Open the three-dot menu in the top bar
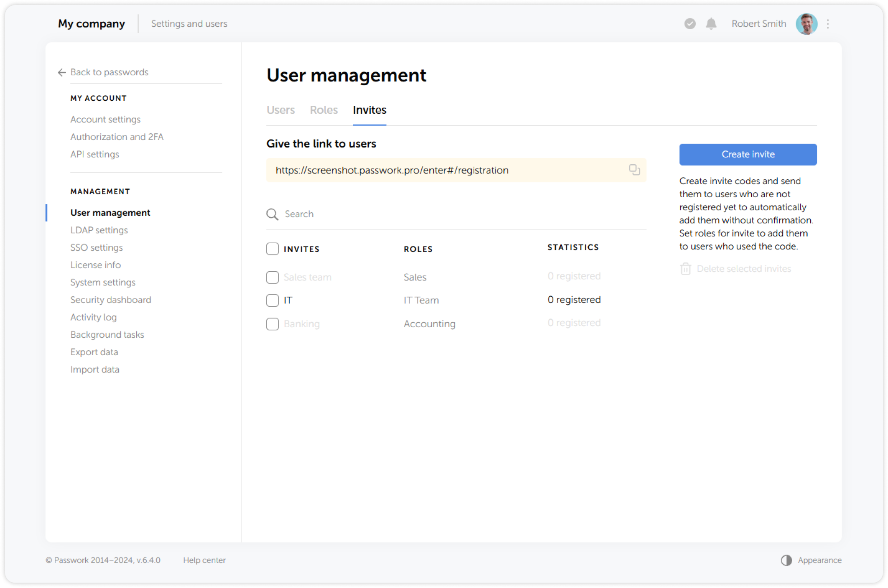This screenshot has width=888, height=588. click(x=828, y=24)
